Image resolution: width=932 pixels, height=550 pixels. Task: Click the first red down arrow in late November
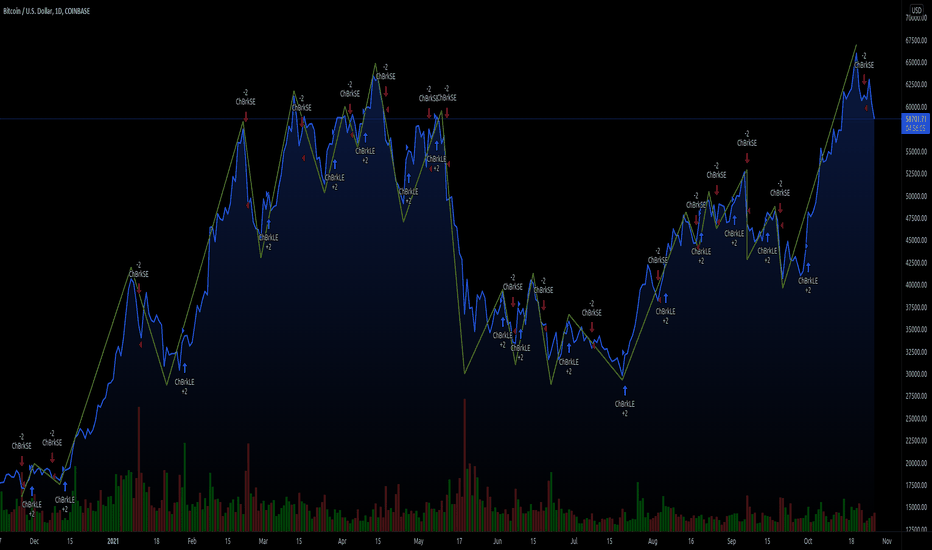click(22, 461)
